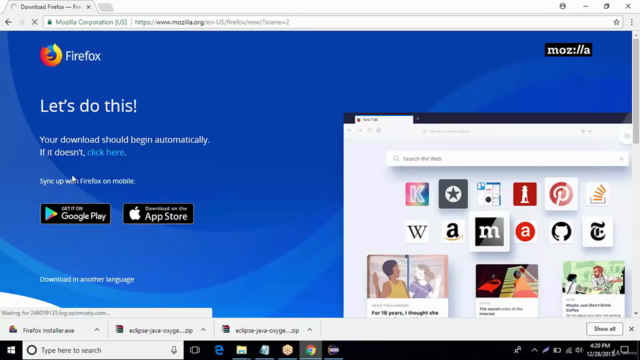The image size is (640, 360).
Task: Click the Stack Overflow tile in preview
Action: tap(598, 194)
